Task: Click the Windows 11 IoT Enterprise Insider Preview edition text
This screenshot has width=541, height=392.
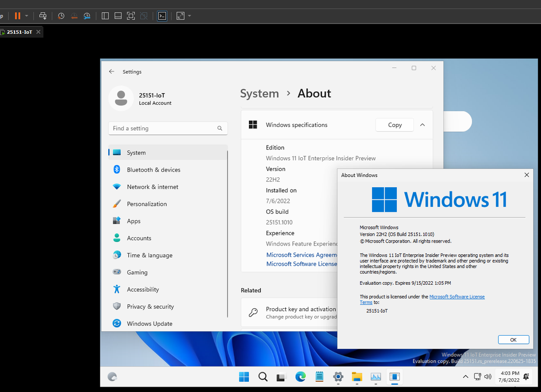Action: 320,158
